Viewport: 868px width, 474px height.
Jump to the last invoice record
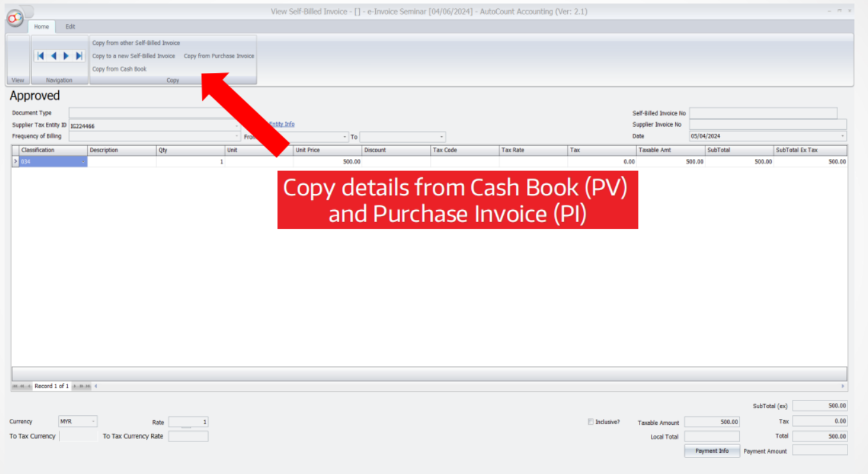point(79,56)
